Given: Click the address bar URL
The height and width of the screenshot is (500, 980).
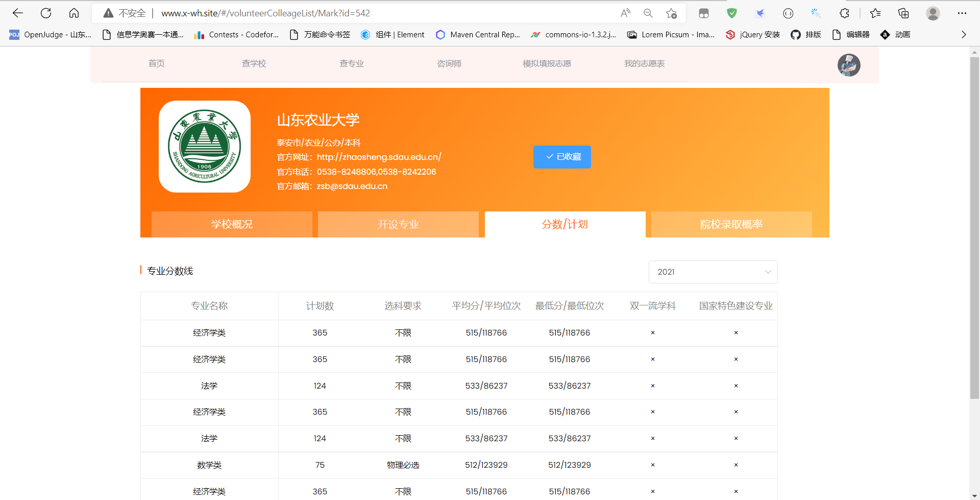Looking at the screenshot, I should coord(265,13).
